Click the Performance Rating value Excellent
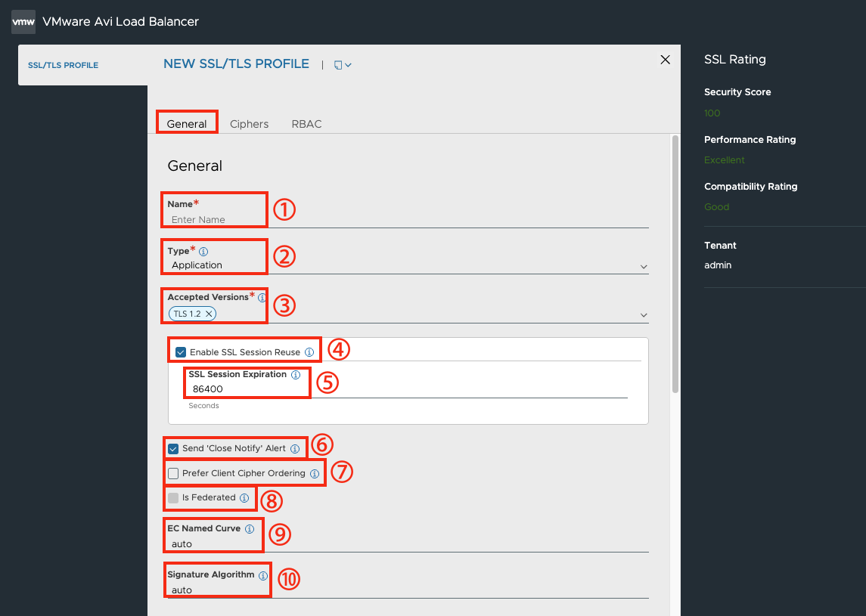This screenshot has height=616, width=866. 724,160
